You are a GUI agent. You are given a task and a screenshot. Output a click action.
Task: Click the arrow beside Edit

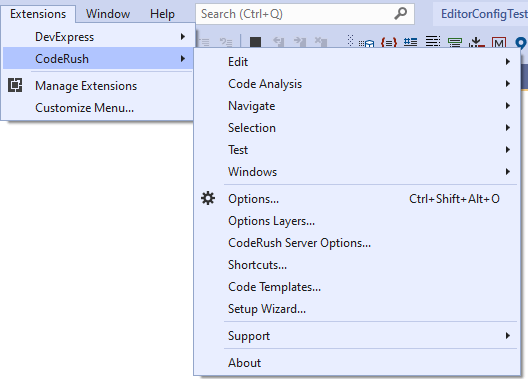pyautogui.click(x=508, y=62)
